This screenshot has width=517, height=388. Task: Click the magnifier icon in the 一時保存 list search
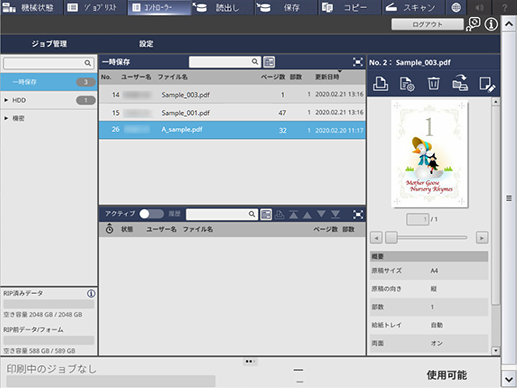255,62
